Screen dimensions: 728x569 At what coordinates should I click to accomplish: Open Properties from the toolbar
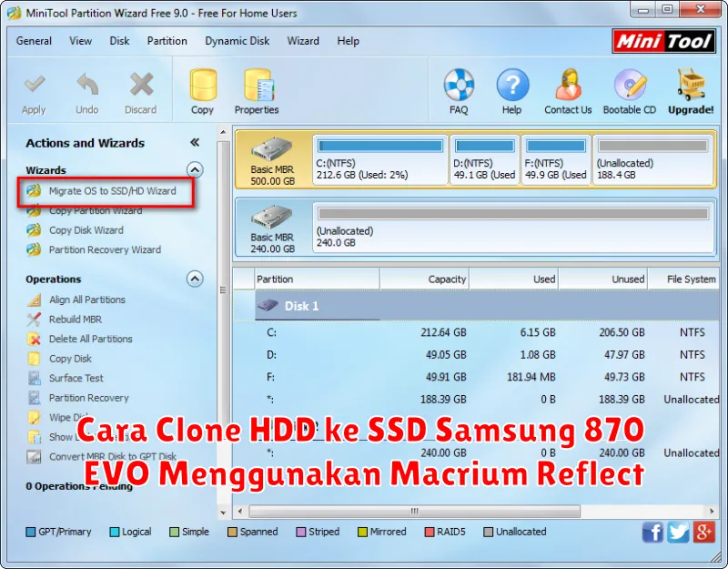[257, 86]
